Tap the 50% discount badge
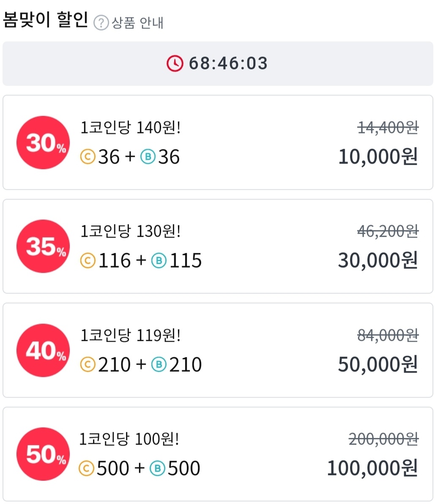Screen dimensions: 435x504 [x=43, y=454]
